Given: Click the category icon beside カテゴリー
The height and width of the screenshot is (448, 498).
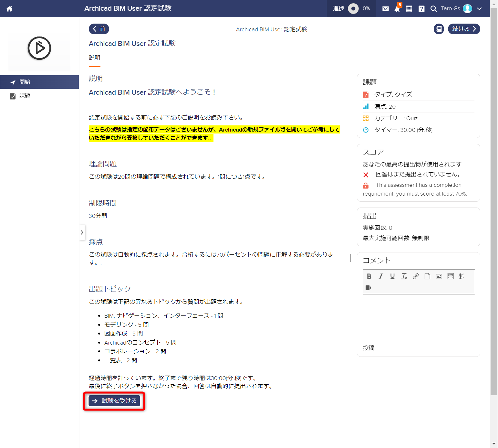Looking at the screenshot, I should point(366,118).
